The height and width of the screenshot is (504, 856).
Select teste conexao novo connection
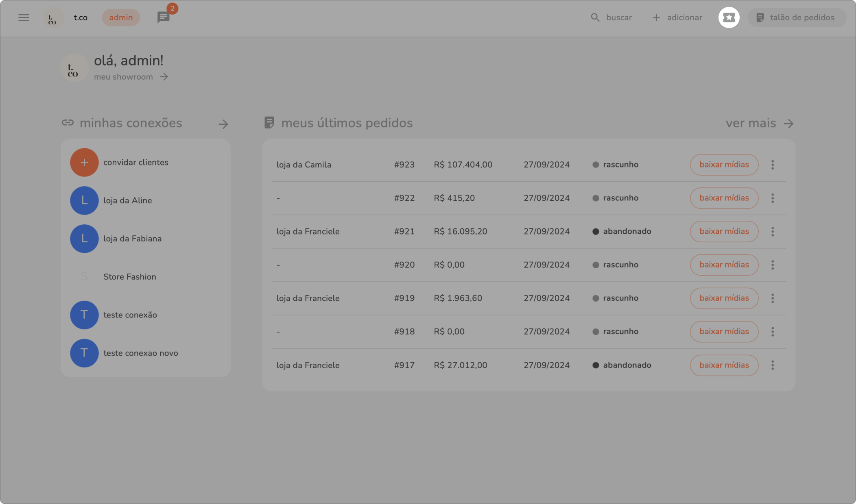(140, 353)
